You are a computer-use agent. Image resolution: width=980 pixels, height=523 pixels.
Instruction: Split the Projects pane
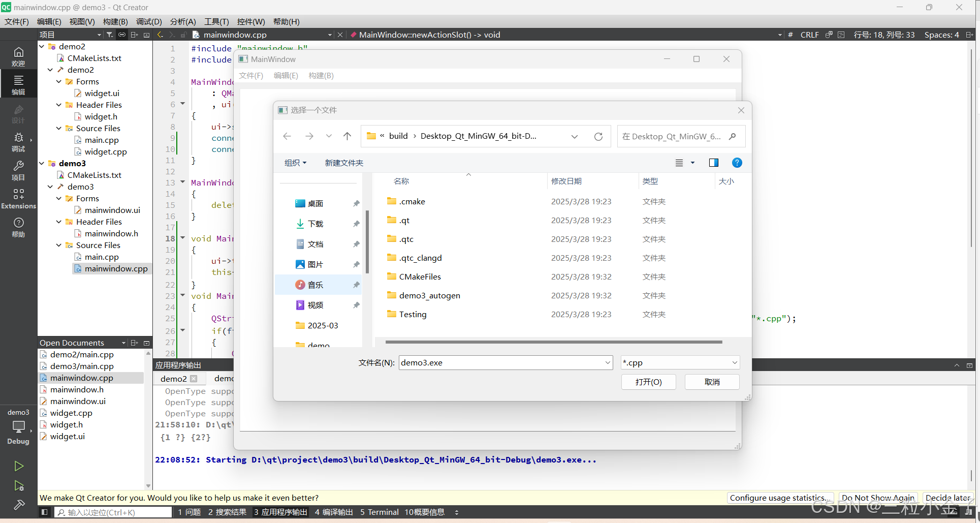pos(134,35)
